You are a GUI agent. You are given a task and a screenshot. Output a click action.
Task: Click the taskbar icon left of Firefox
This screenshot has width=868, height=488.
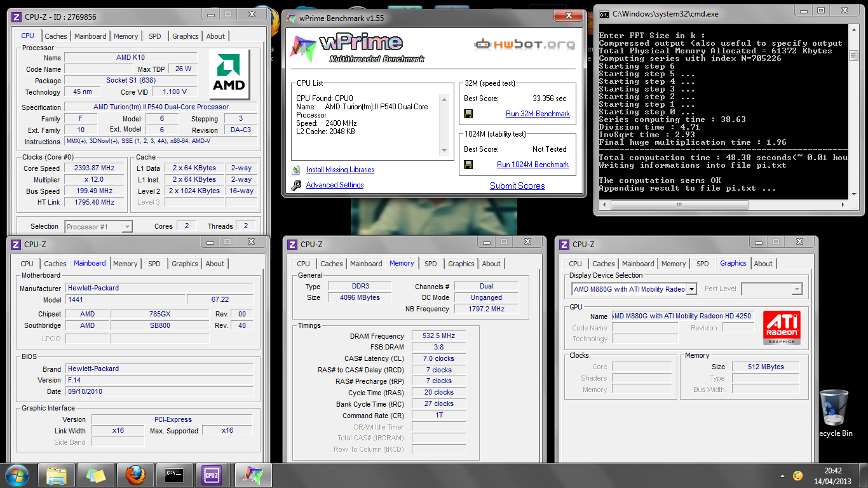[96, 475]
